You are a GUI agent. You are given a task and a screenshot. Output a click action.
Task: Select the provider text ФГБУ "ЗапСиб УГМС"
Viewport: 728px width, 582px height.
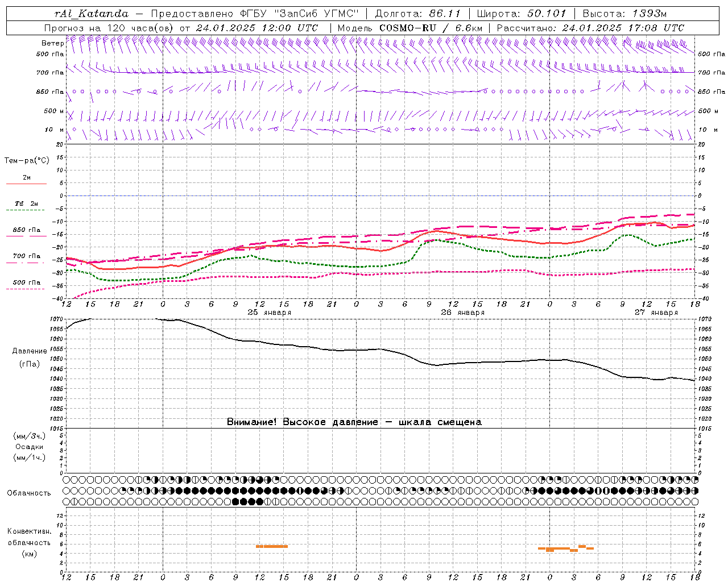point(300,14)
